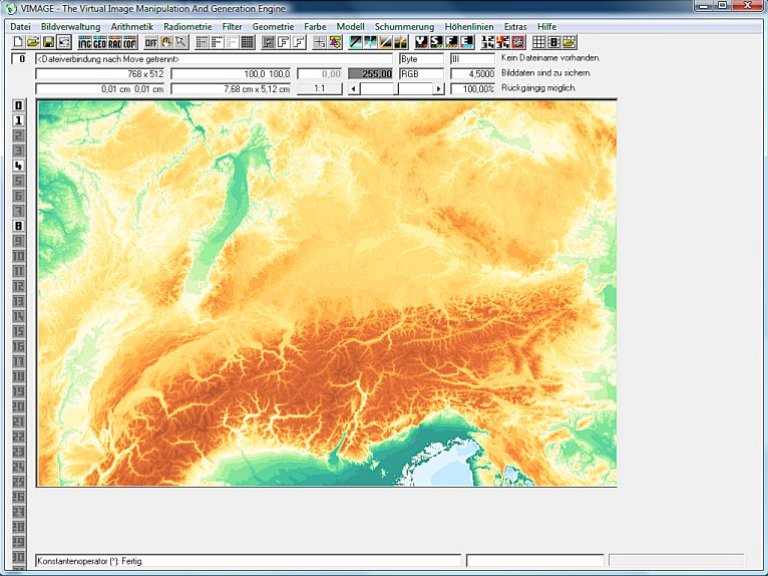The width and height of the screenshot is (768, 576).
Task: Open the Filter menu
Action: click(232, 25)
